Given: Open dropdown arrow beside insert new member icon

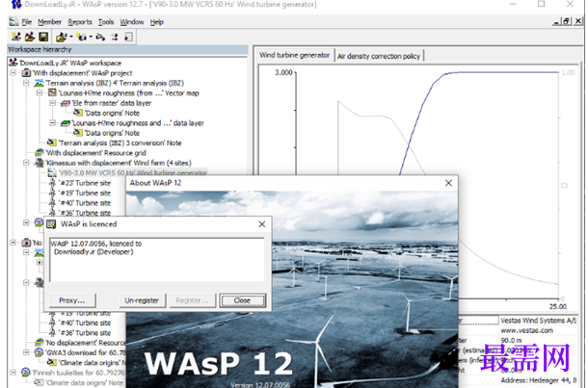Looking at the screenshot, I should (91, 37).
